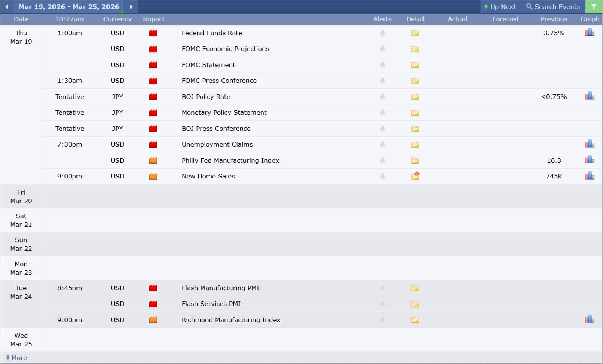603x364 pixels.
Task: Toggle alert bell for Flash Manufacturing PMI
Action: pos(382,288)
